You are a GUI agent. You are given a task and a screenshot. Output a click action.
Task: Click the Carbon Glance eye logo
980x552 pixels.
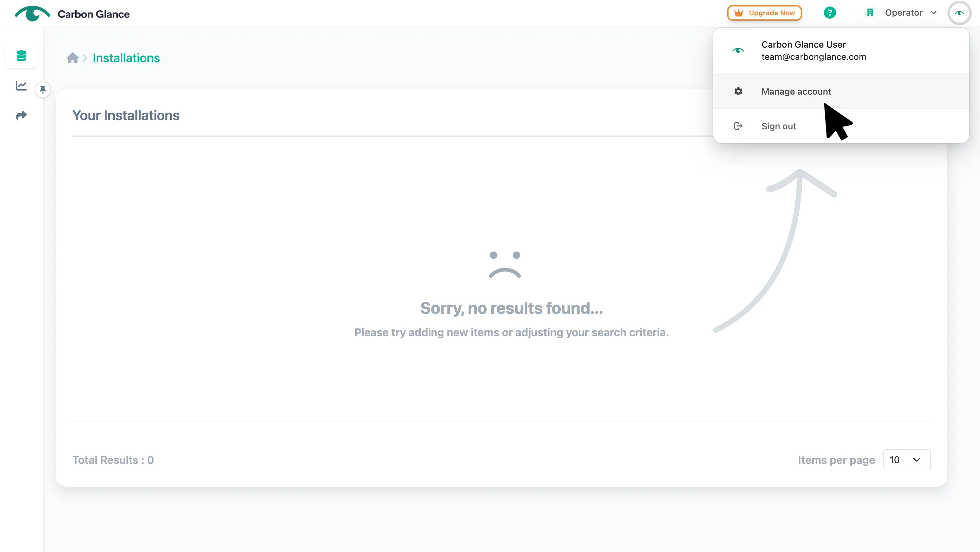pyautogui.click(x=32, y=14)
